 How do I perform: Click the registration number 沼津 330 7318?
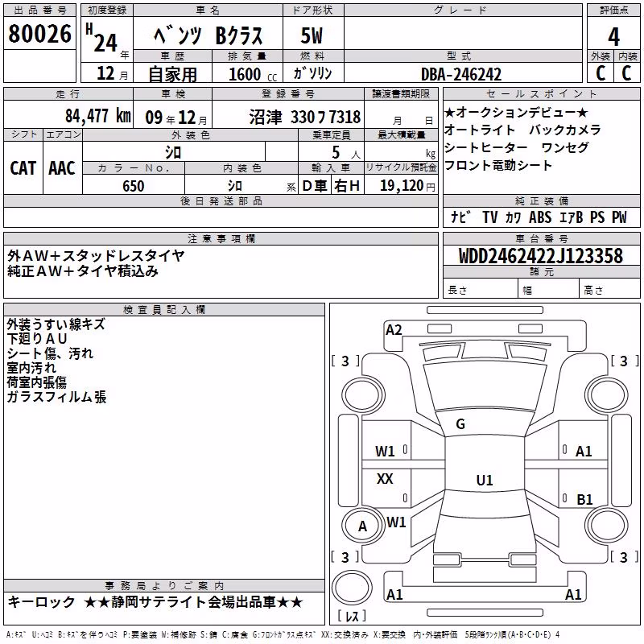pyautogui.click(x=305, y=117)
